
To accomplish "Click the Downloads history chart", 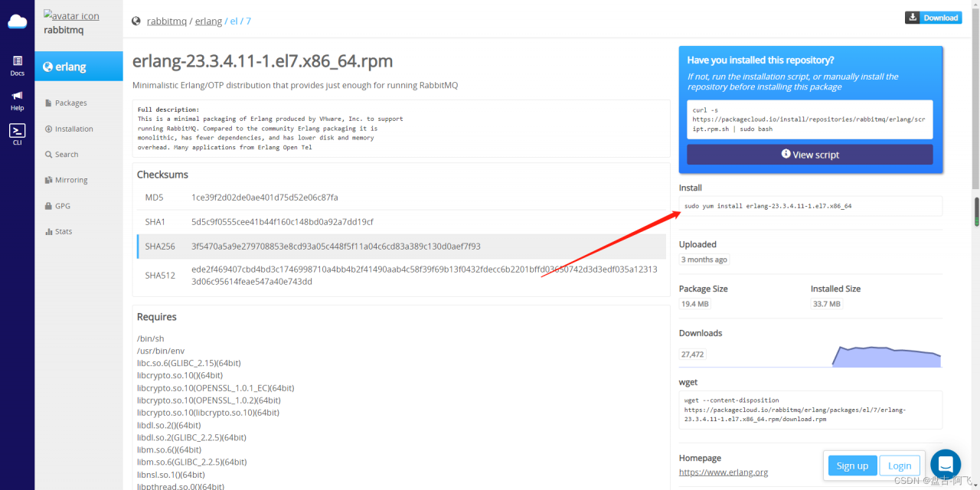I will coord(886,356).
